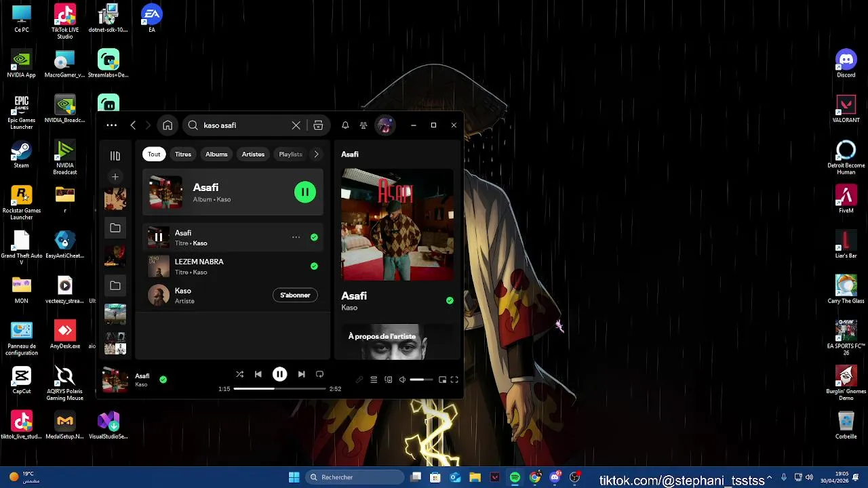Screen dimensions: 868x488
Task: Toggle Your Library sidebar icon
Action: pyautogui.click(x=115, y=156)
